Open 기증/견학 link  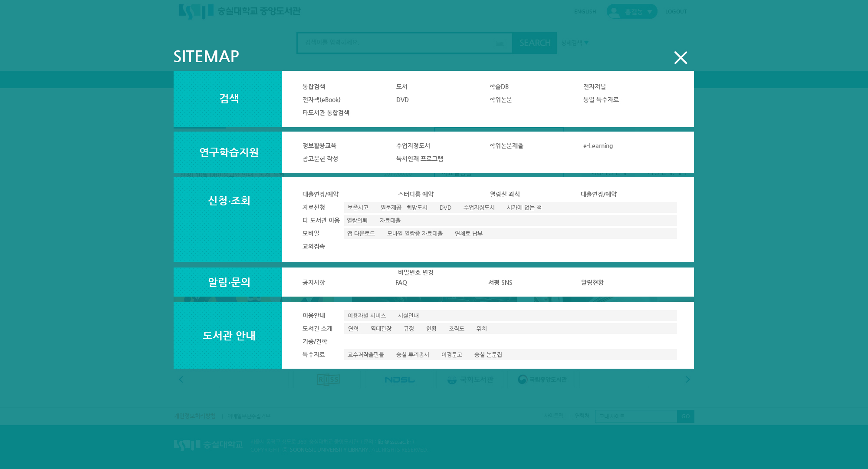(x=315, y=342)
